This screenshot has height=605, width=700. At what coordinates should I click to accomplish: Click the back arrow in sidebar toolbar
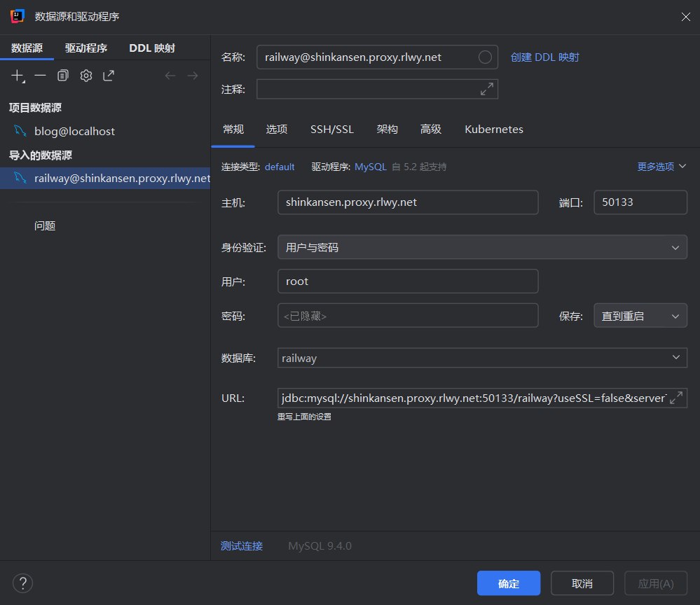coord(170,76)
